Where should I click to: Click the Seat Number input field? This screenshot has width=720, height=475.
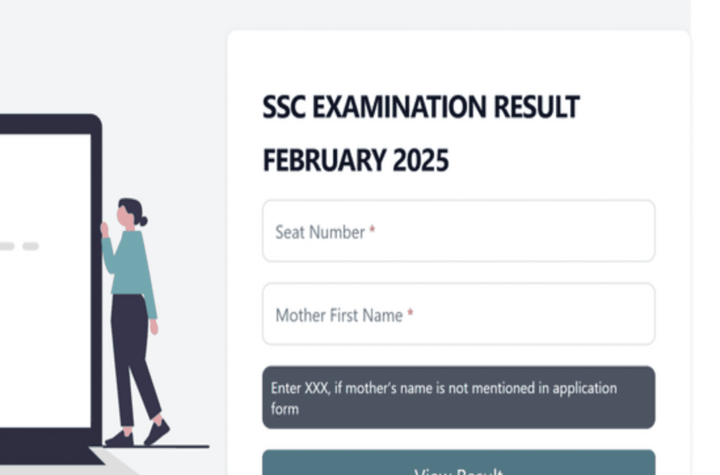click(458, 231)
